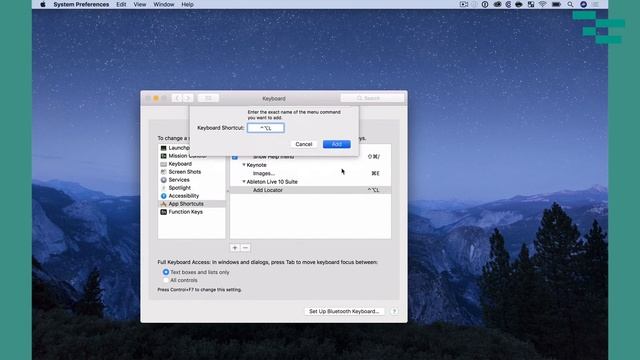The width and height of the screenshot is (640, 360).
Task: Focus the Keyboard Shortcut input field
Action: pyautogui.click(x=266, y=128)
